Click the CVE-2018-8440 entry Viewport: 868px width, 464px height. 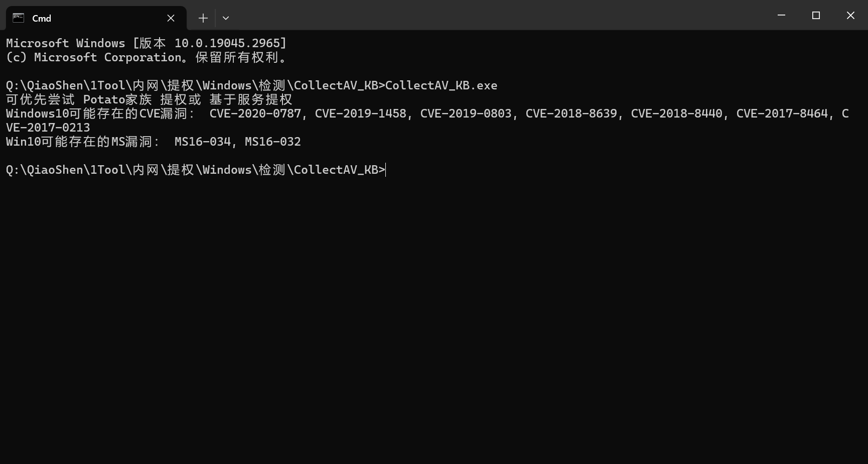coord(676,114)
